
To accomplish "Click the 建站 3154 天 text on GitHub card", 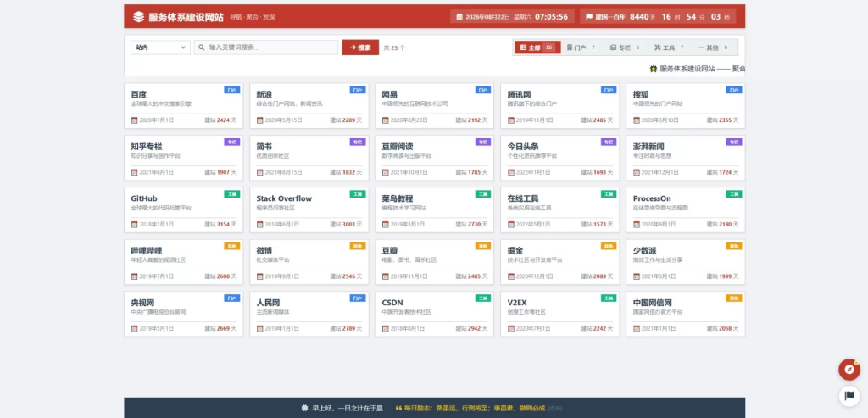I will coord(220,224).
